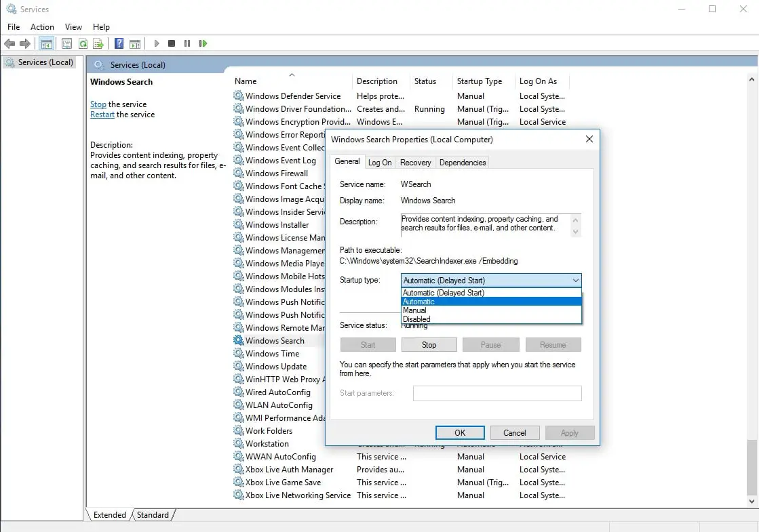Screen dimensions: 759x532
Task: Click the gear icon beside Wired AutoConfig
Action: [238, 392]
